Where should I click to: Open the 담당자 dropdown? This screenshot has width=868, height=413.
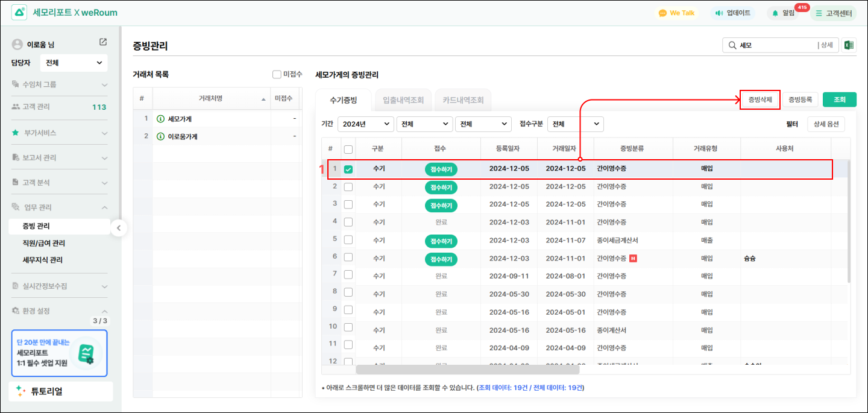[x=74, y=63]
